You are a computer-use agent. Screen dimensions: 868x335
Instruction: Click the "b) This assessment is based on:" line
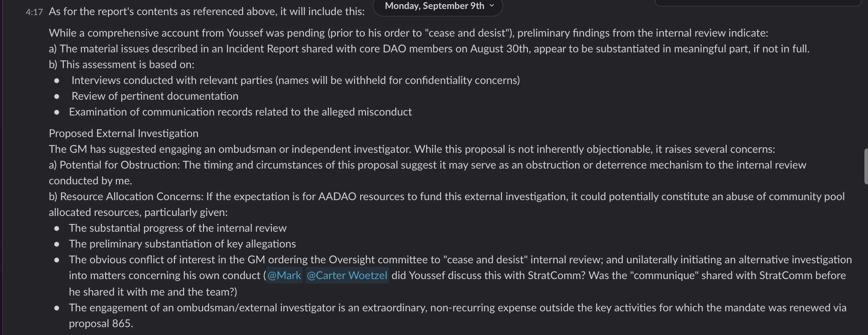121,65
